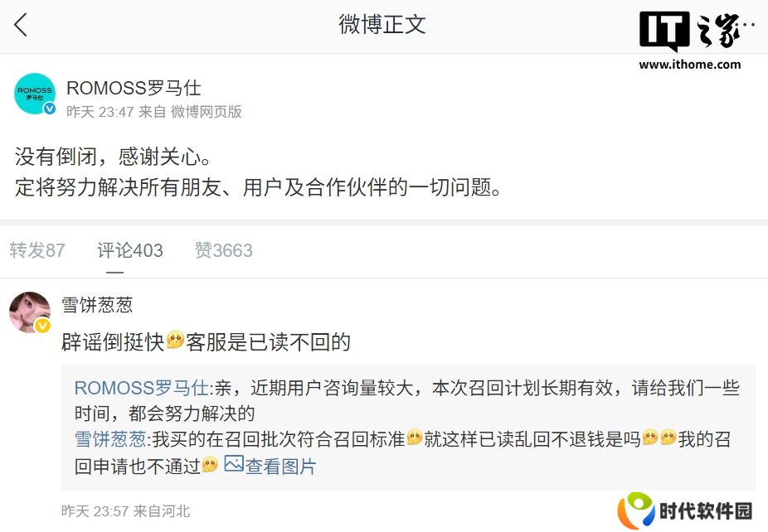Open 雪饼葱葱 username above comment
This screenshot has width=768, height=532.
[x=97, y=305]
